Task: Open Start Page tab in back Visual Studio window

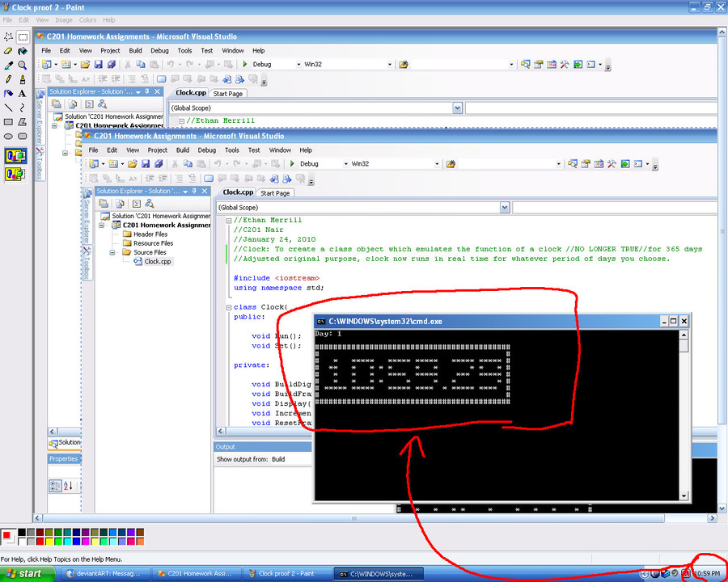Action: [x=228, y=93]
